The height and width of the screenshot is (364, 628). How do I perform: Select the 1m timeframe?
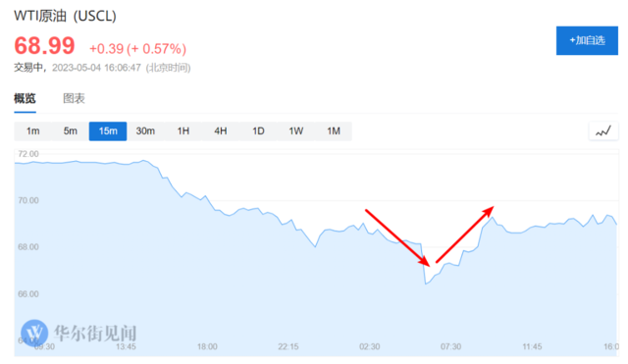click(x=32, y=130)
